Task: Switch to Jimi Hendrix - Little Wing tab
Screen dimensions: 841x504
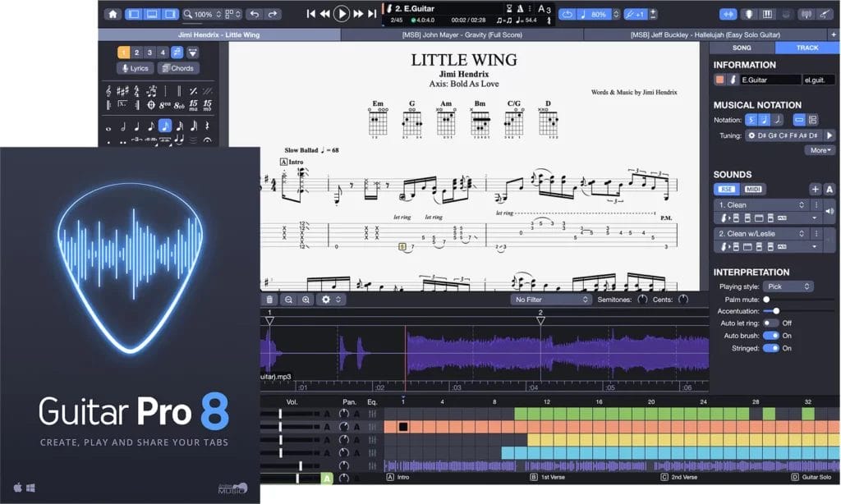Action: coord(219,34)
